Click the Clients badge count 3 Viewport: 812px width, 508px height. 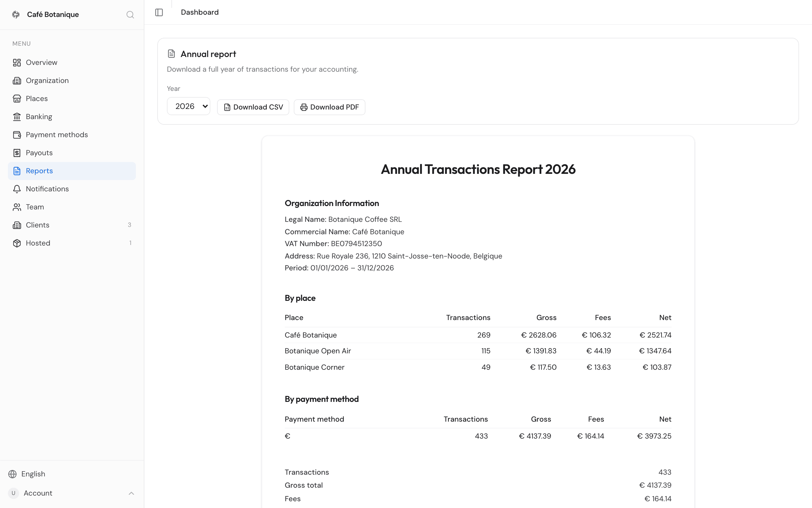click(x=129, y=225)
